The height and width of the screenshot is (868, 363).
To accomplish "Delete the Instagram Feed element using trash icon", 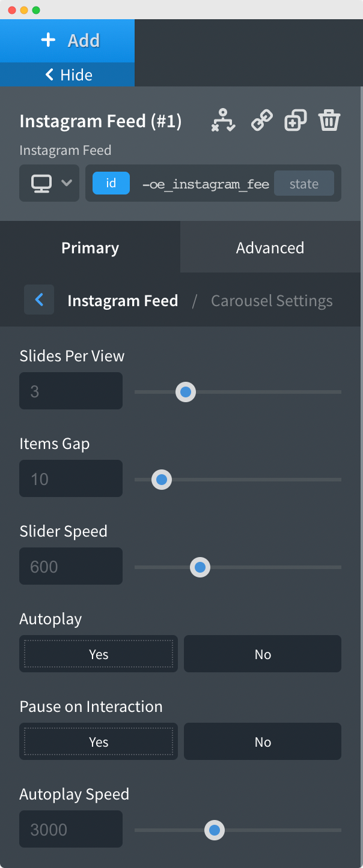I will [x=329, y=120].
